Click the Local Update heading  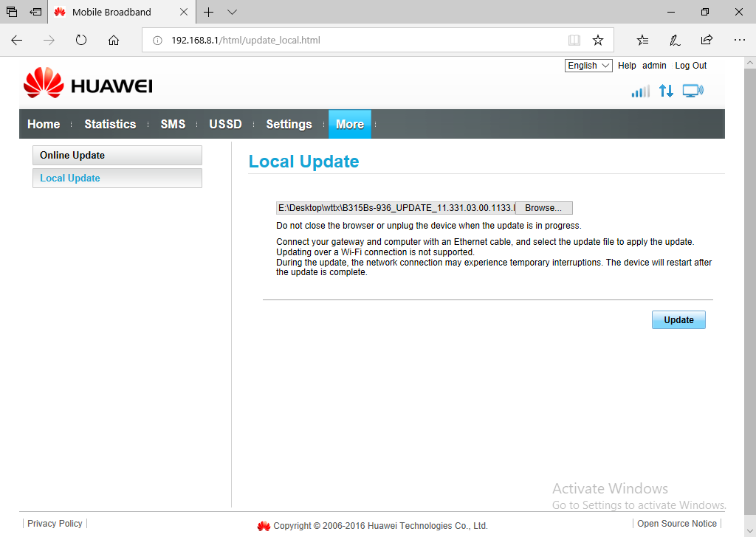pyautogui.click(x=303, y=162)
